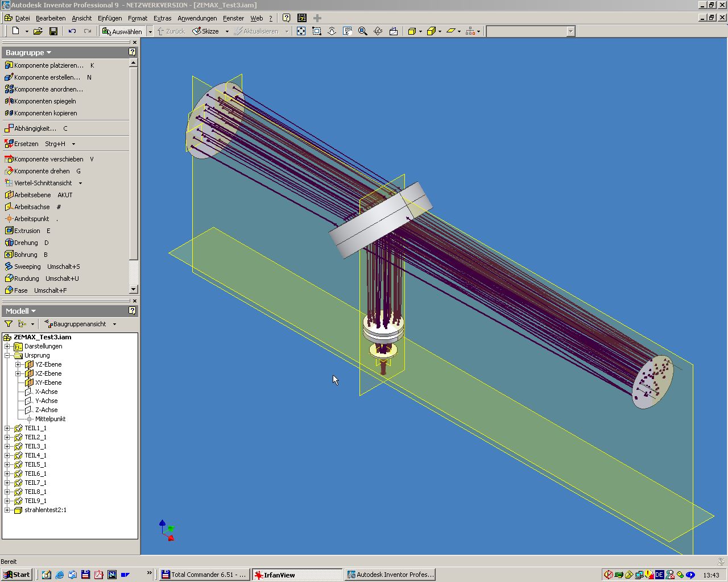
Task: Click the New document icon
Action: click(16, 31)
